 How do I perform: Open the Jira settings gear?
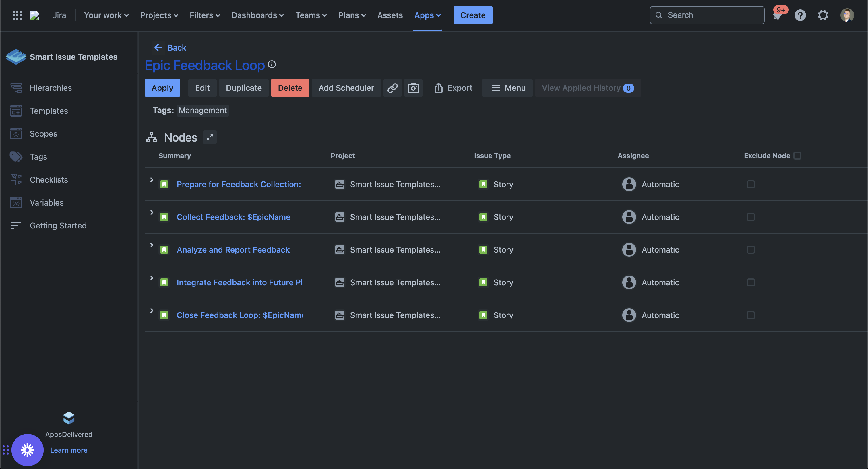(823, 15)
